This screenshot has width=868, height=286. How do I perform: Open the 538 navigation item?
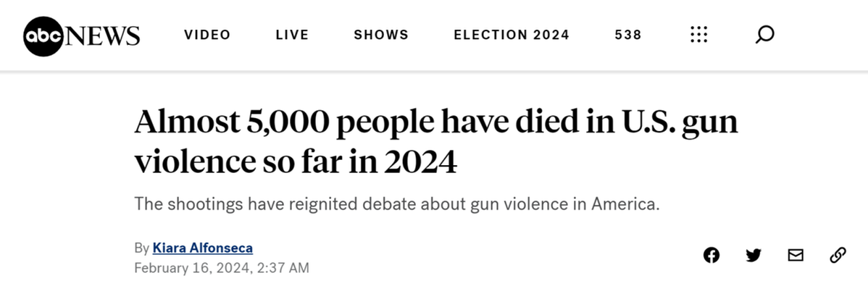coord(627,35)
